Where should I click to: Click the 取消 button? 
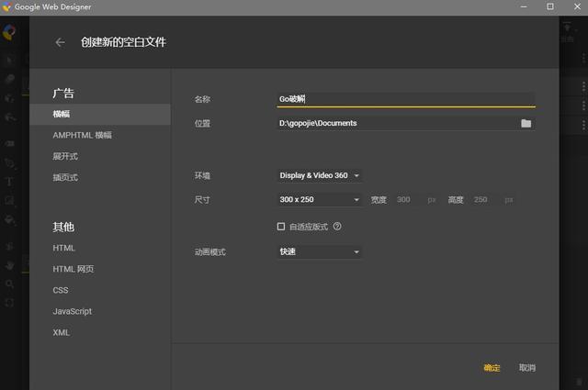pos(526,368)
